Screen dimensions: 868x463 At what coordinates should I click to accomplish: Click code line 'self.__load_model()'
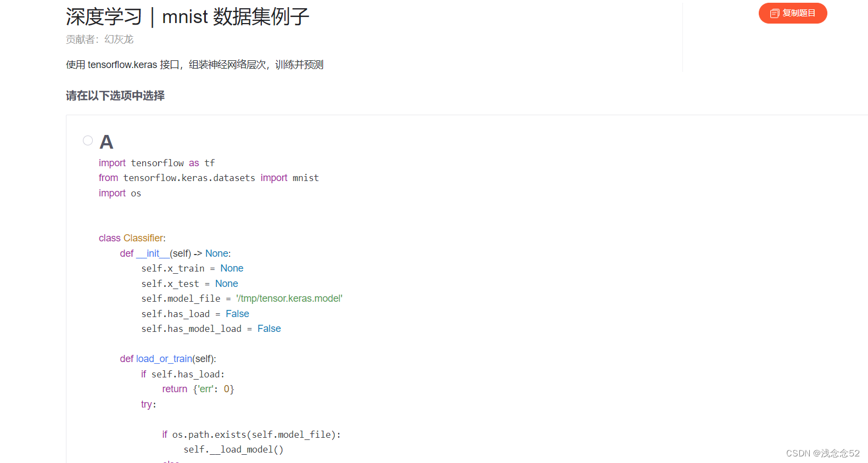click(233, 449)
